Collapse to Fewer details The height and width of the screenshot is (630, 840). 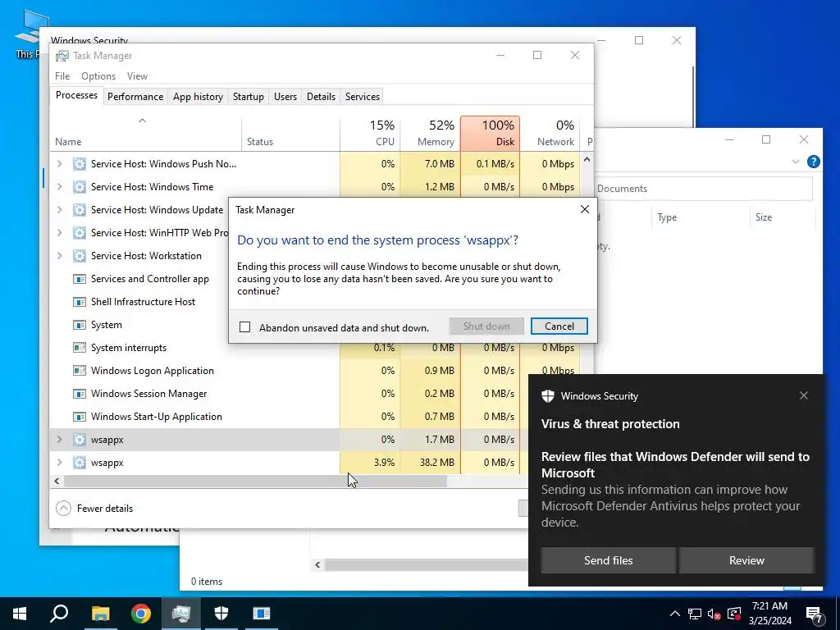tap(95, 509)
